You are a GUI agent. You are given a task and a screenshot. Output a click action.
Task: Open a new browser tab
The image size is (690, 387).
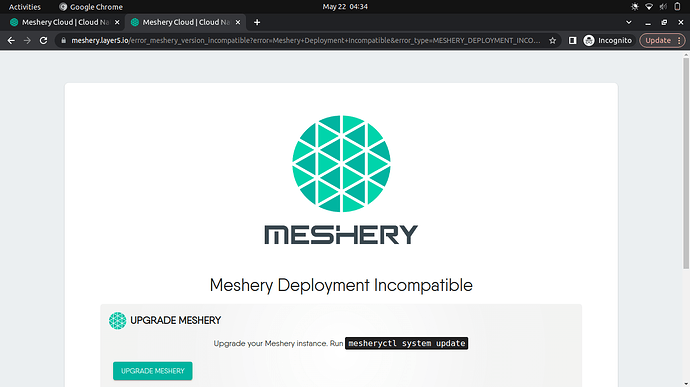coord(257,22)
